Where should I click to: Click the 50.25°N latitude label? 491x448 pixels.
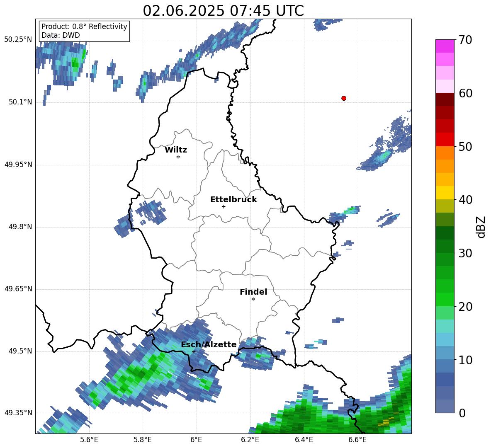coord(18,40)
